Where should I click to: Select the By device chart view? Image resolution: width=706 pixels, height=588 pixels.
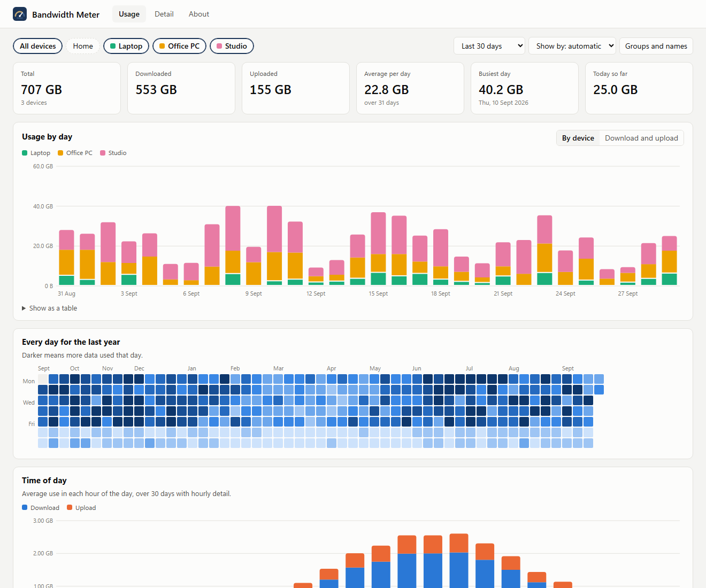point(578,138)
